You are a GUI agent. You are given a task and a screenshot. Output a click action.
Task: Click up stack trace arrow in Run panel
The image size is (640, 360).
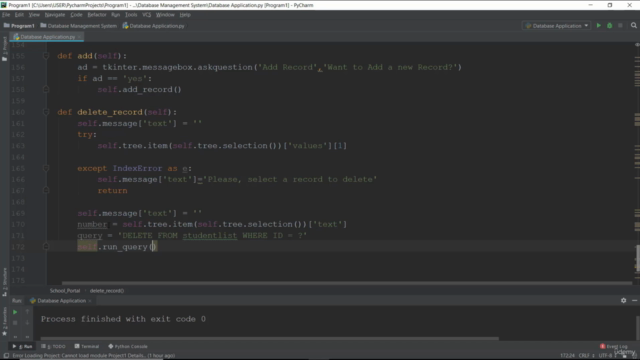coord(27,312)
